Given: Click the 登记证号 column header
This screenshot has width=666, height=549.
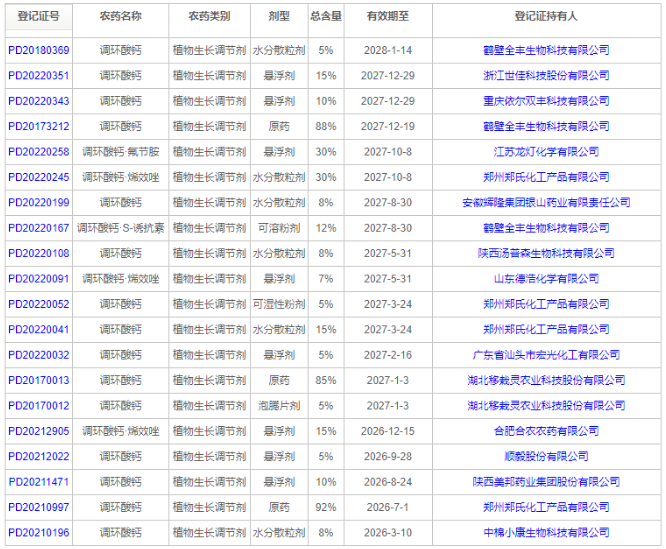Looking at the screenshot, I should [39, 17].
